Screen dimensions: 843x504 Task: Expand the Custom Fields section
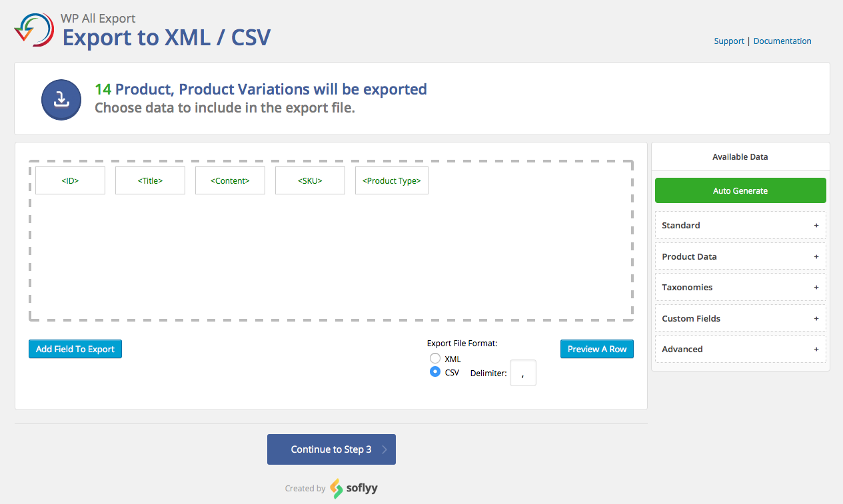click(x=740, y=318)
